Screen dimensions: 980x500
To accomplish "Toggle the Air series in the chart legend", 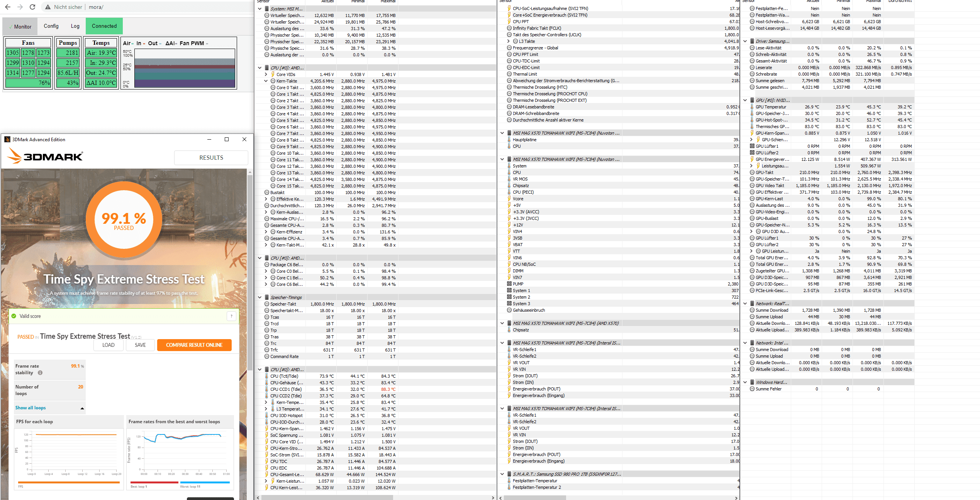I will click(128, 43).
